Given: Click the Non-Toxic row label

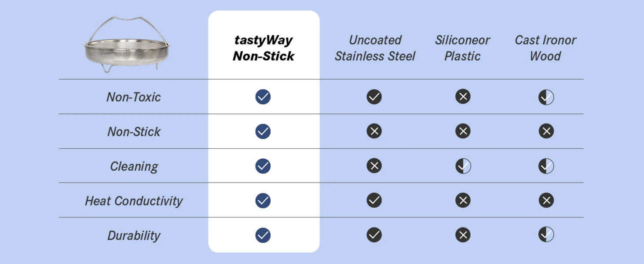Looking at the screenshot, I should 134,97.
